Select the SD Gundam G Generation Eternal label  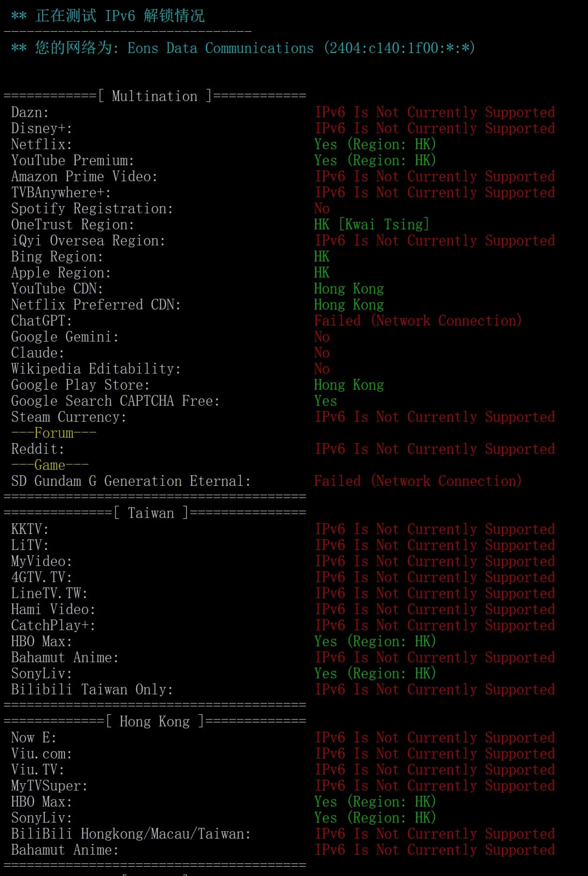click(x=131, y=481)
